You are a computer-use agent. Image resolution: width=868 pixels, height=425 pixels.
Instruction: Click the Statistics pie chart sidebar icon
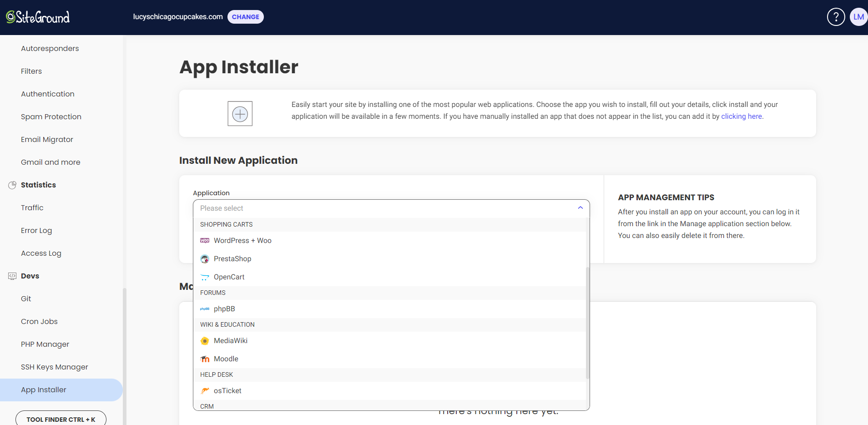tap(11, 185)
